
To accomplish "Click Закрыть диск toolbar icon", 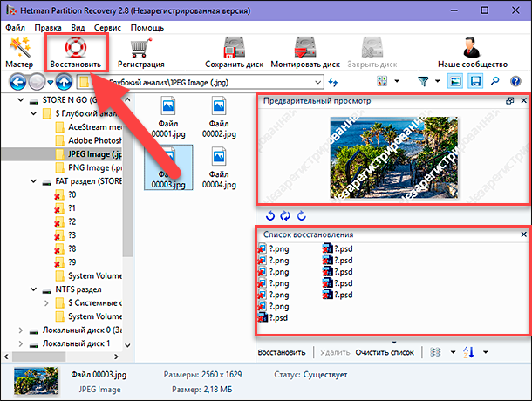I will 372,52.
